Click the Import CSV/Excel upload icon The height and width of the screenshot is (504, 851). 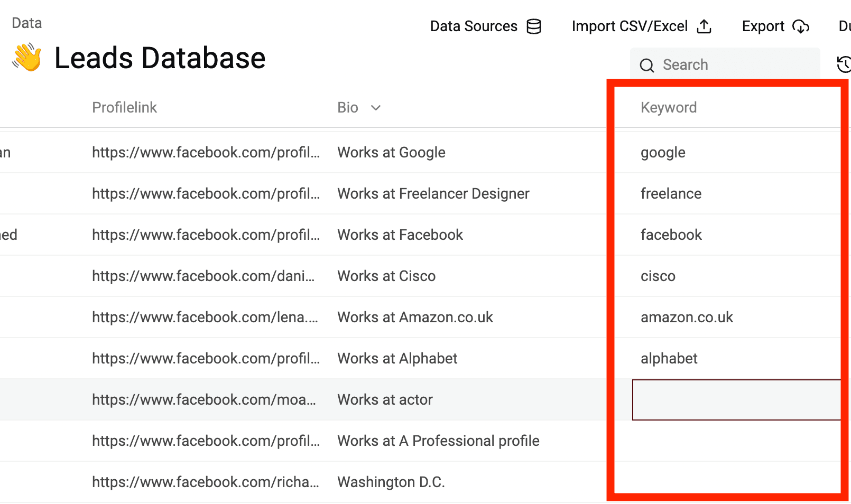pos(704,26)
